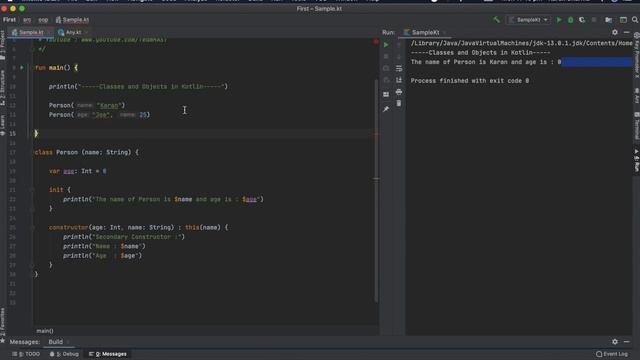Click the jdk-13.0.1 path line in console
The height and width of the screenshot is (360, 640).
(x=521, y=43)
